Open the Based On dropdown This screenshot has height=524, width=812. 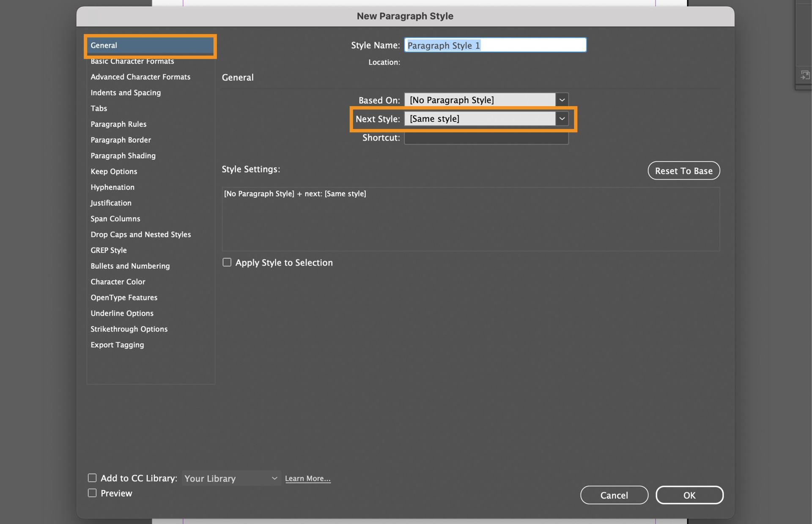[562, 100]
